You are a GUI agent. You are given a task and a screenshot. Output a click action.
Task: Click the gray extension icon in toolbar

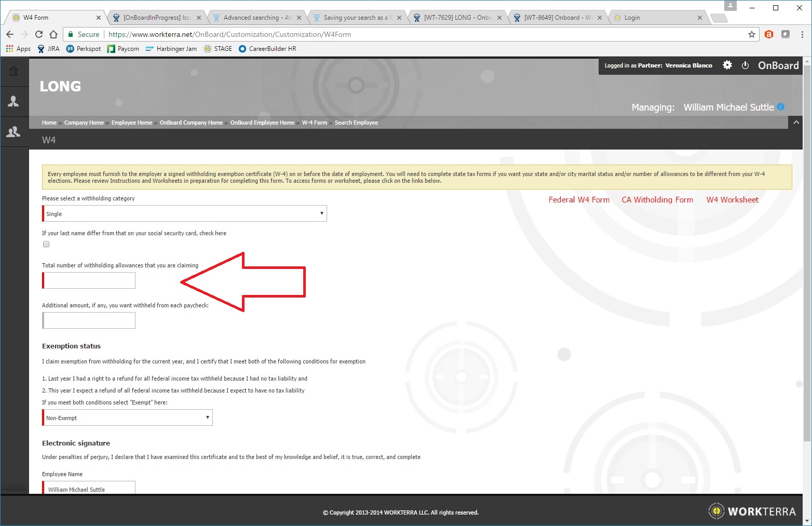(x=786, y=34)
